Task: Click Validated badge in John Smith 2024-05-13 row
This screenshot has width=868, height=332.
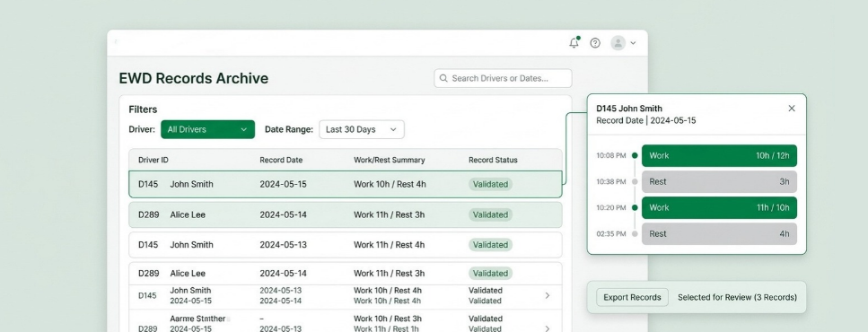Action: (x=490, y=245)
